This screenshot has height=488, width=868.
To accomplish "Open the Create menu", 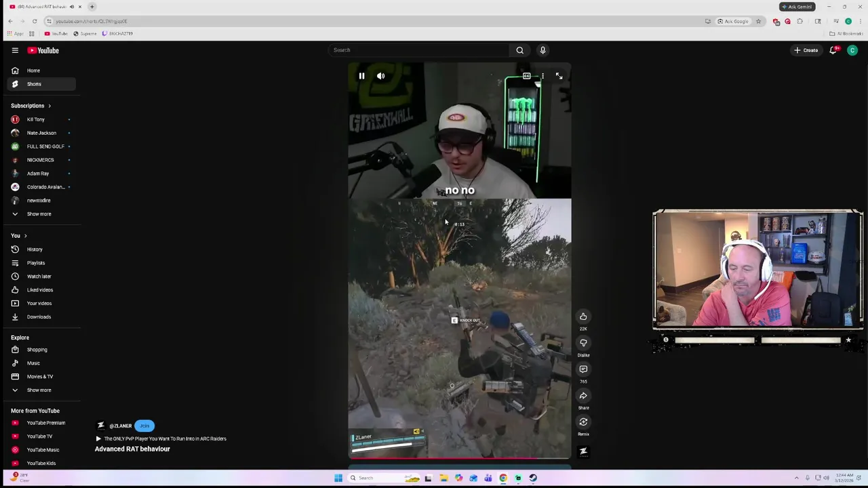I will point(806,50).
